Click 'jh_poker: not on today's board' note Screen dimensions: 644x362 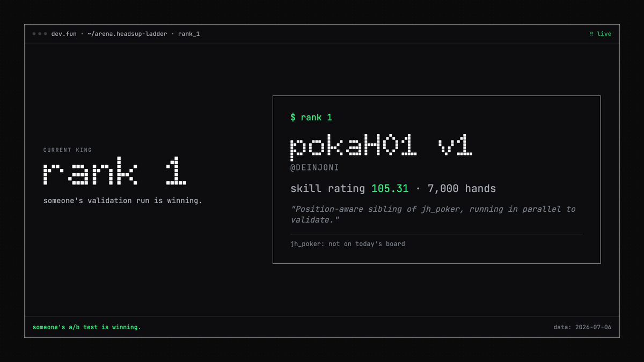tap(348, 244)
